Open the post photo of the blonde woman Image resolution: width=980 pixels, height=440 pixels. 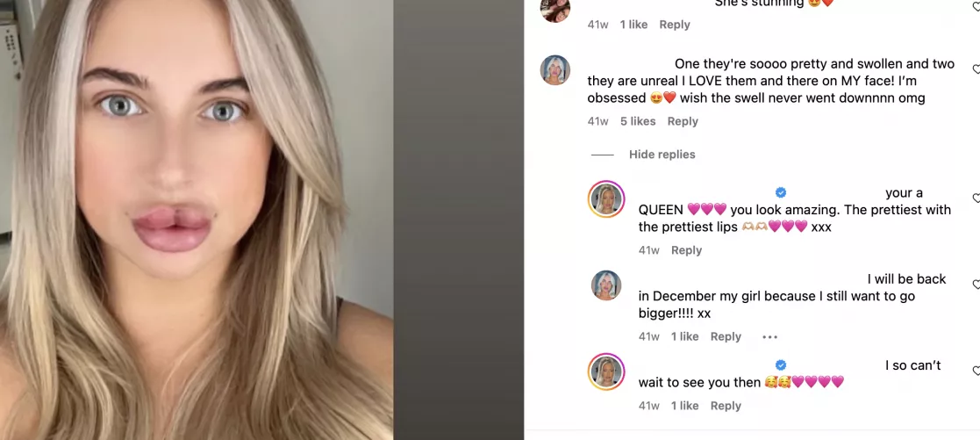click(x=197, y=220)
